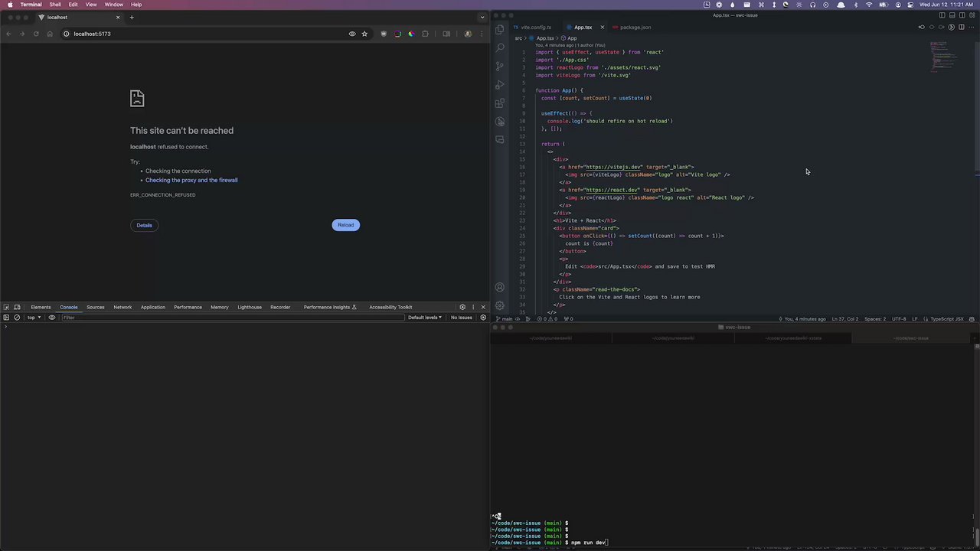Open the DevTools customize kebab menu
Viewport: 980px width, 551px height.
point(473,307)
